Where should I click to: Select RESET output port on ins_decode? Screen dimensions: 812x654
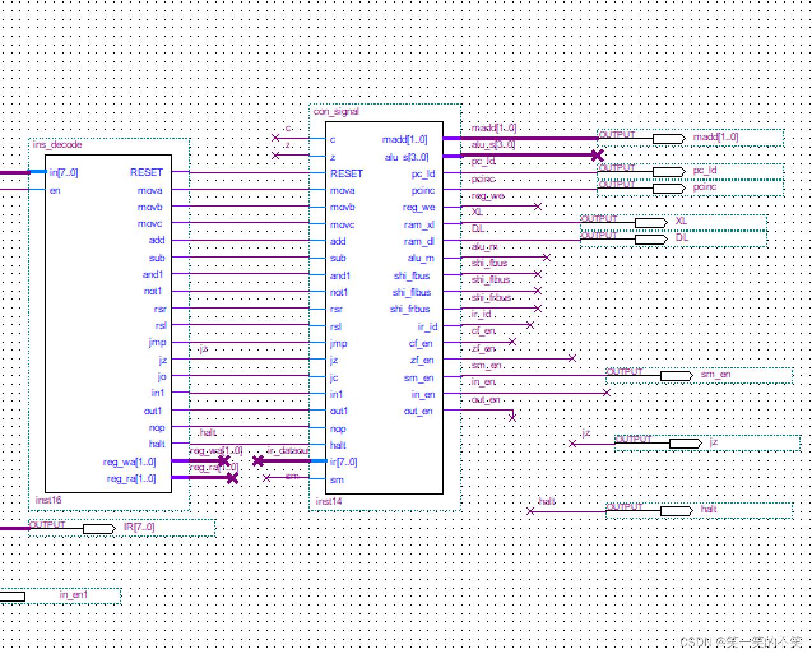click(x=147, y=173)
